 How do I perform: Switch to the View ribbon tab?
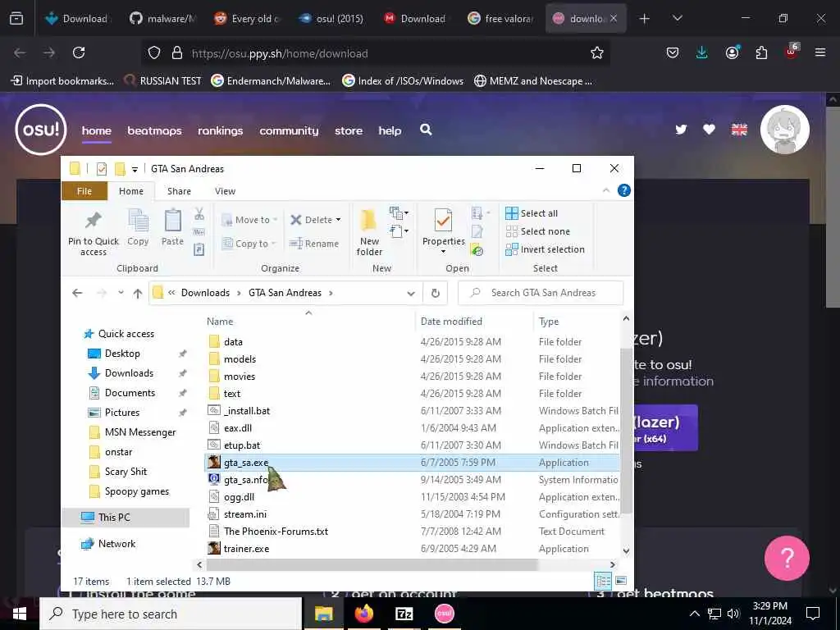coord(225,191)
